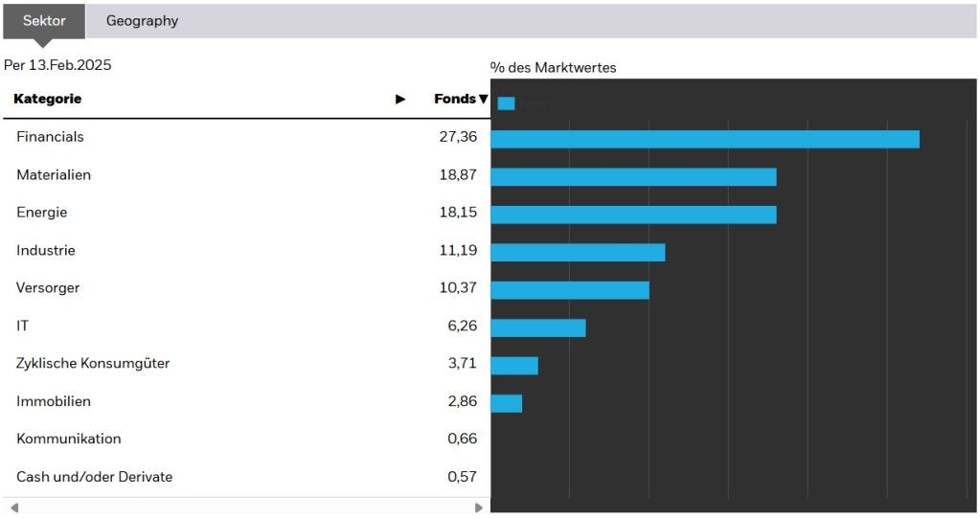
Task: Click the Cash und/oder Derivate row
Action: [x=94, y=477]
